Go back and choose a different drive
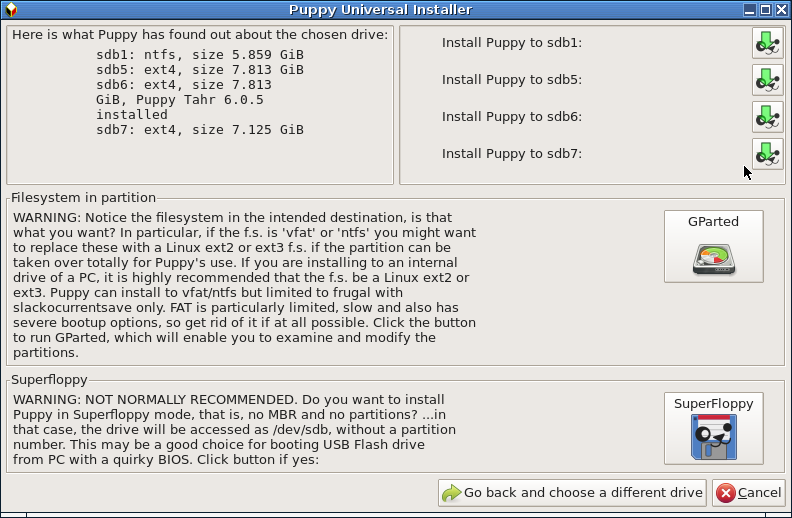The height and width of the screenshot is (518, 792). (x=572, y=493)
